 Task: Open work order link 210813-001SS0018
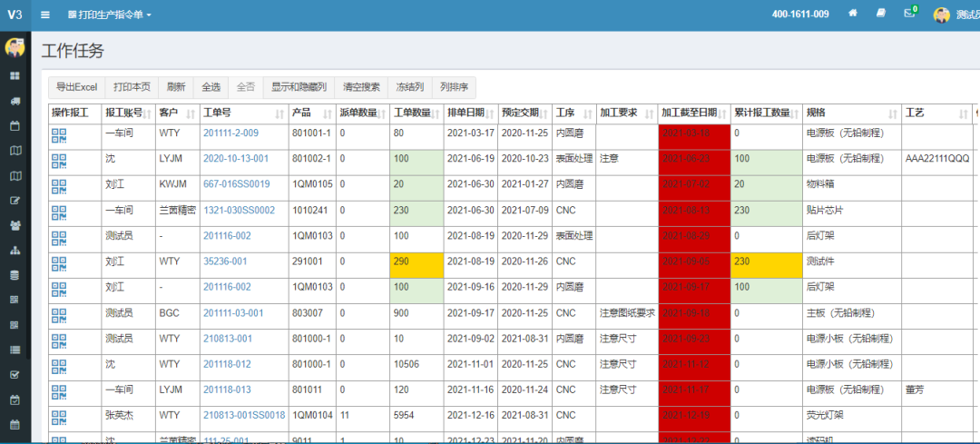click(244, 415)
